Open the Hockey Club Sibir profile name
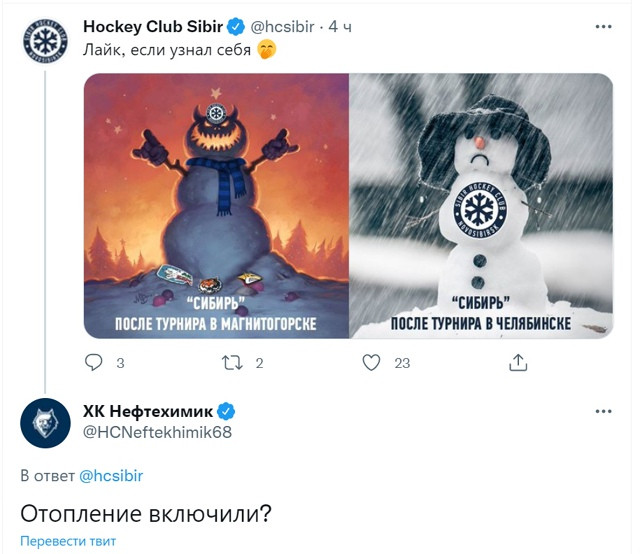The image size is (640, 554). (153, 27)
